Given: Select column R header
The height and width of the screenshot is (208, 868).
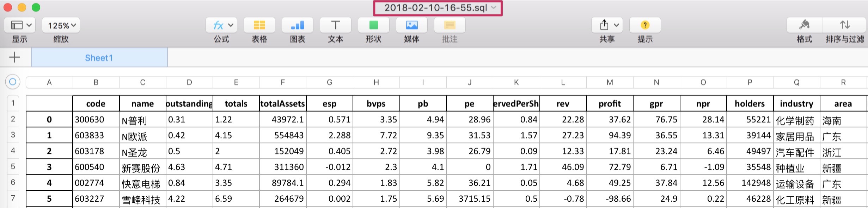Looking at the screenshot, I should coord(843,82).
